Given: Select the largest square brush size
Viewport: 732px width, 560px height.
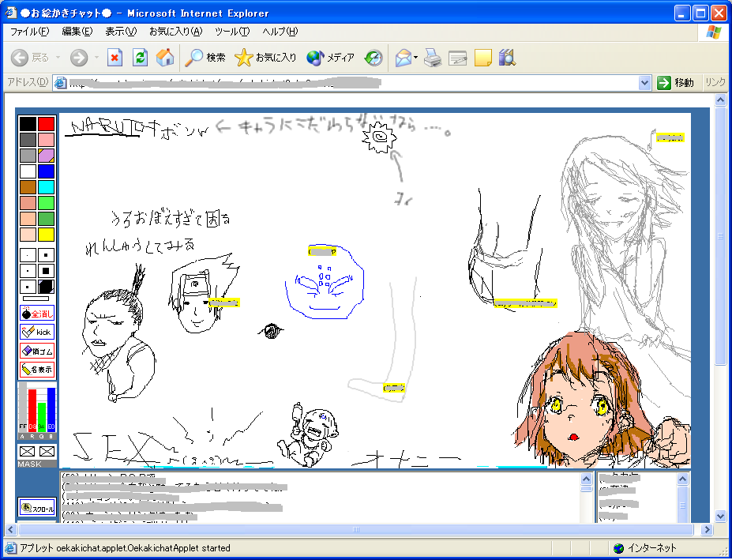Looking at the screenshot, I should 47,271.
